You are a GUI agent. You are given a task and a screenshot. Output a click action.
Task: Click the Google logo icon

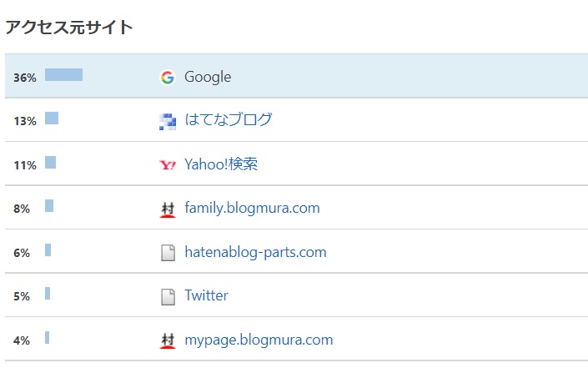(168, 78)
